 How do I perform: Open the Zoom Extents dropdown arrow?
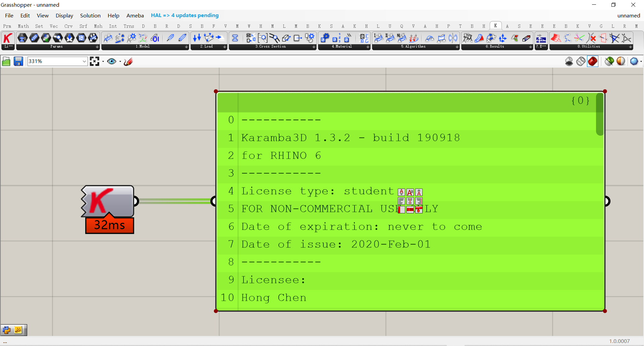click(x=103, y=61)
